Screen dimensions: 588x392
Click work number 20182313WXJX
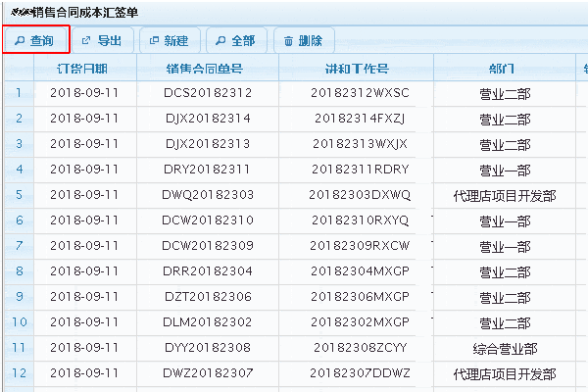point(360,144)
